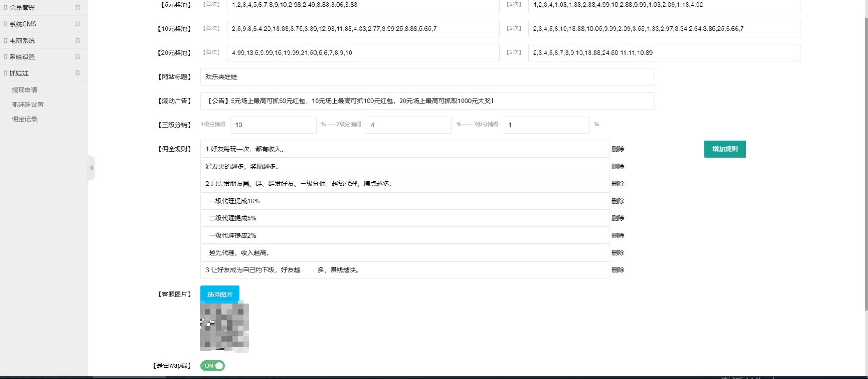
Task: Go to 抓娃娃设置 page
Action: (28, 105)
